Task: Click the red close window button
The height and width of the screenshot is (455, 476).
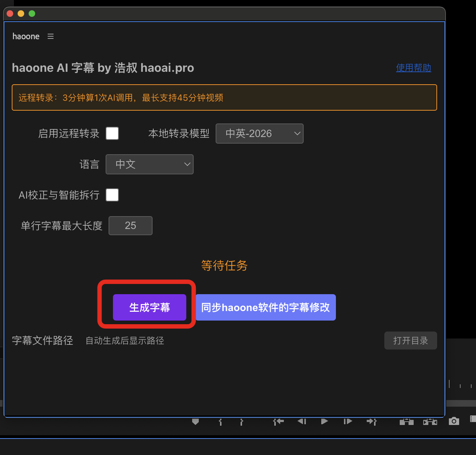Action: coord(10,14)
